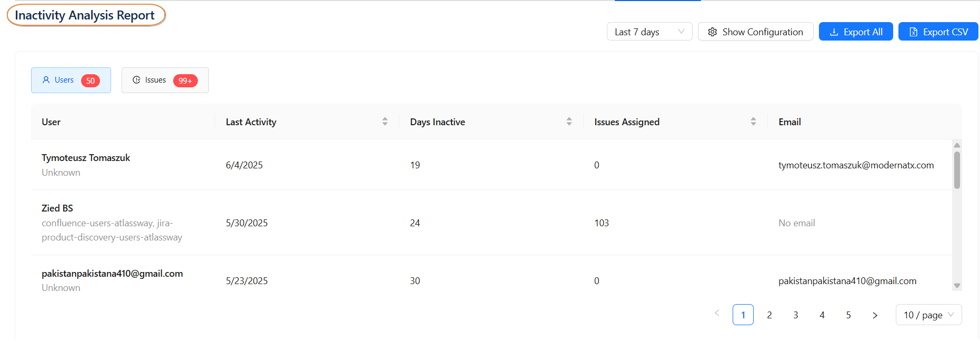The width and height of the screenshot is (980, 342).
Task: Click the Issues tab clock icon
Action: (136, 80)
